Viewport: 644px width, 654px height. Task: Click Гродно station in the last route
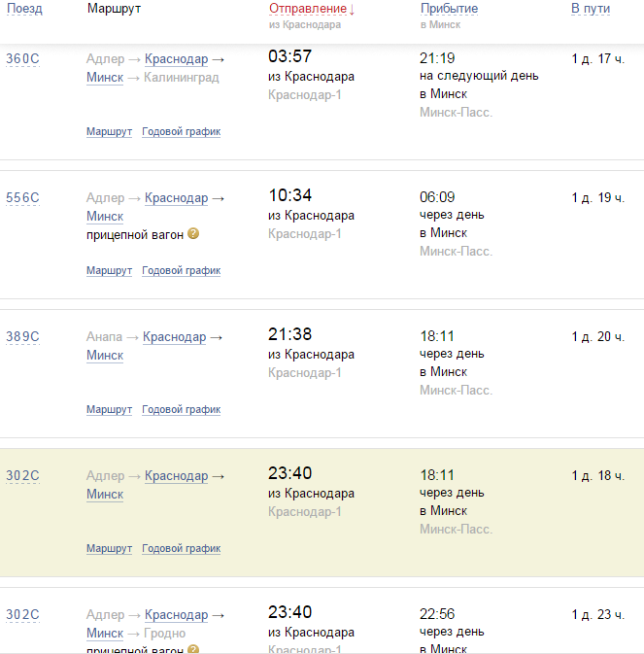click(164, 633)
